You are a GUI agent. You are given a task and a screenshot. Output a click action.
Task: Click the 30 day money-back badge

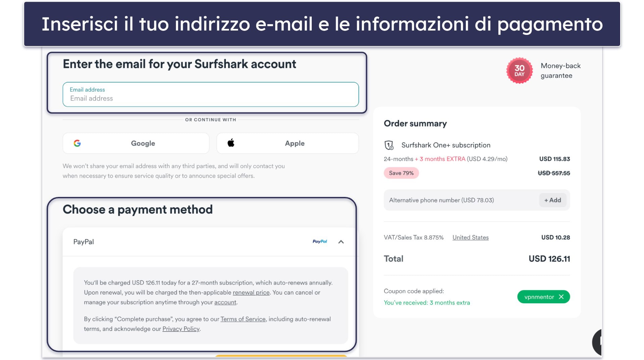[x=519, y=70]
